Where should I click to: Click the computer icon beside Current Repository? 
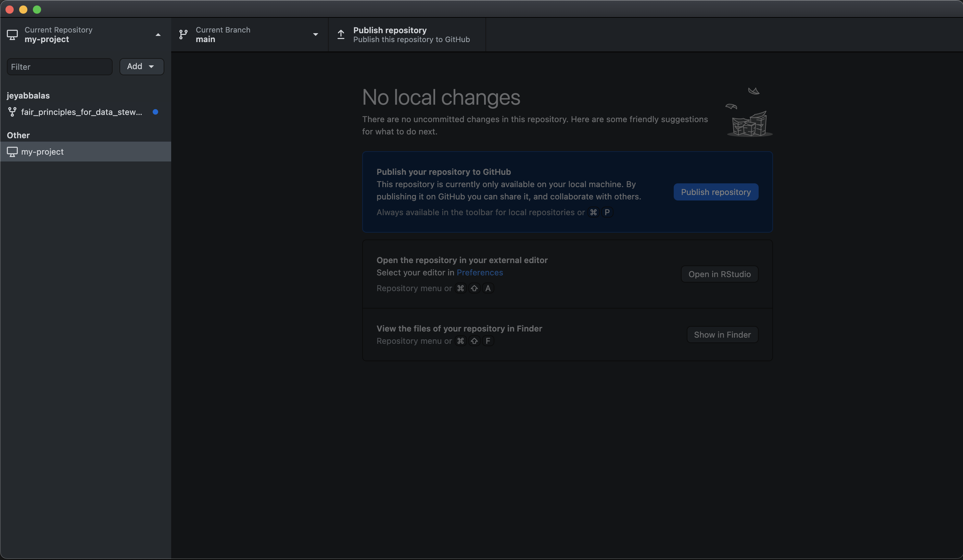12,35
